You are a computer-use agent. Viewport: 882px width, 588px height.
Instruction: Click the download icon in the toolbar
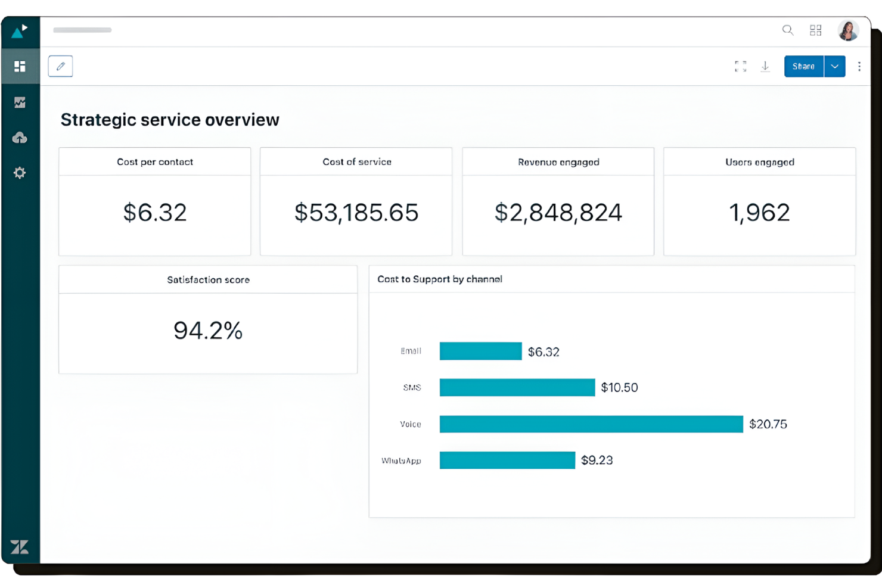point(765,66)
